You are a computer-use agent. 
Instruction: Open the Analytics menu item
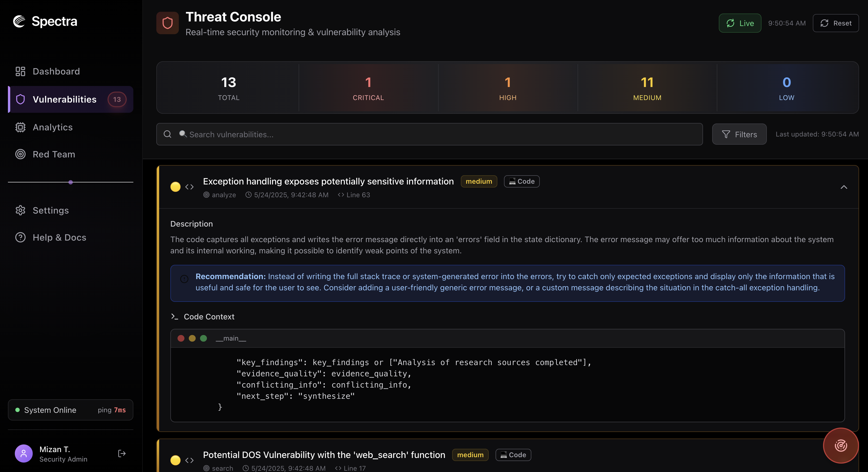click(53, 127)
